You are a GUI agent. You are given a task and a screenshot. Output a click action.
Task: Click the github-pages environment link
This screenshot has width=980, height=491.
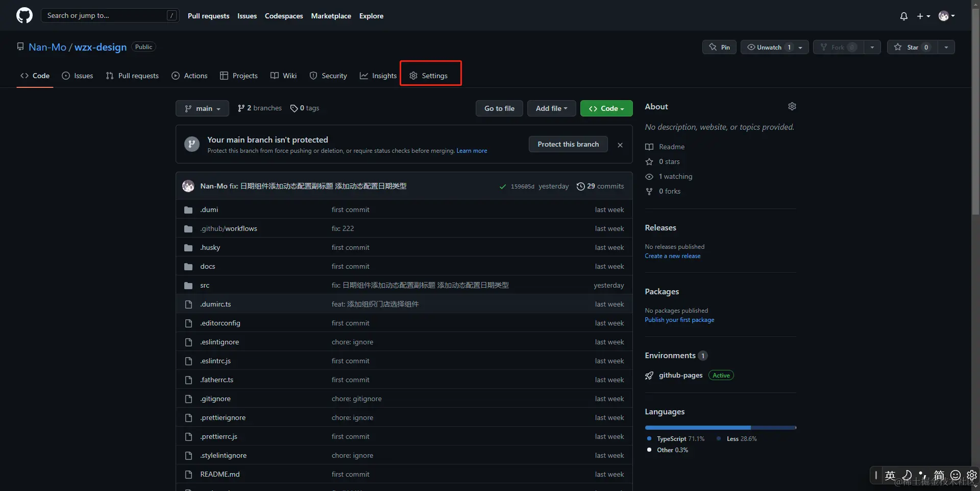coord(680,376)
